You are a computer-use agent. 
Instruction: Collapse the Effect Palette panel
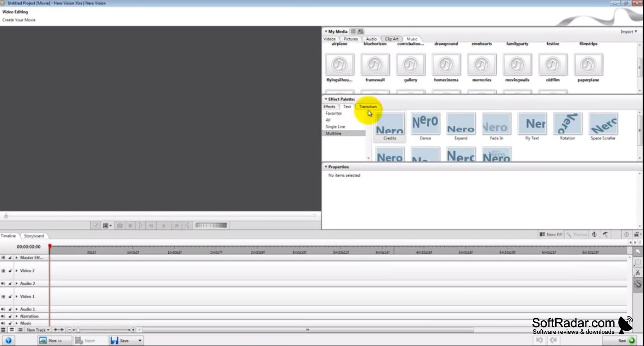326,99
